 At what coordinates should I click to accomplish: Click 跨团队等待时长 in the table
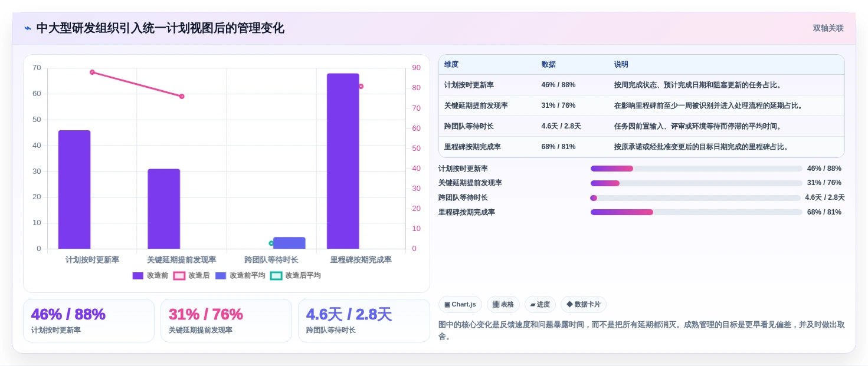tap(469, 126)
